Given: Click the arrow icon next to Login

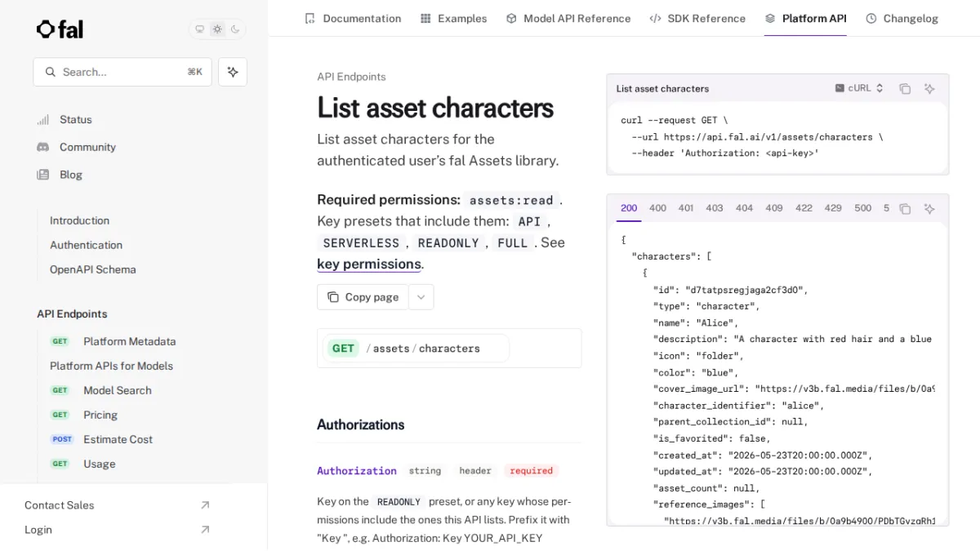Looking at the screenshot, I should tap(205, 530).
